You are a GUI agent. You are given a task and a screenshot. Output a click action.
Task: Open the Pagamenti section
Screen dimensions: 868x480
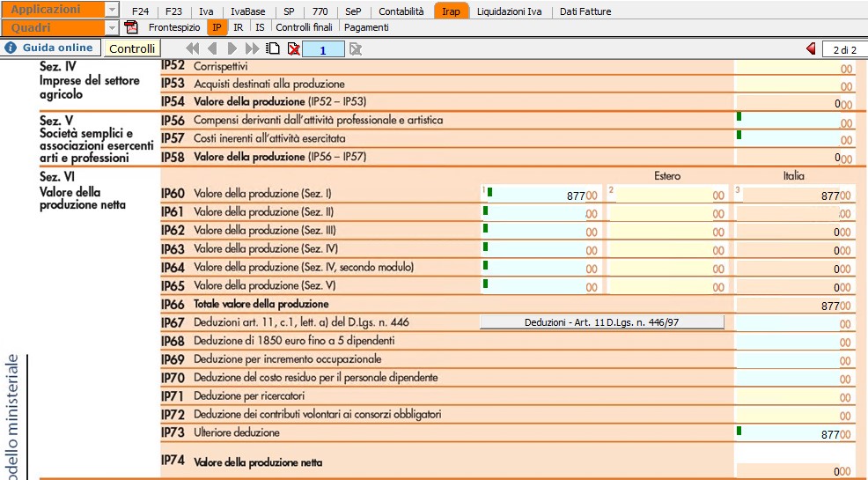(x=366, y=27)
